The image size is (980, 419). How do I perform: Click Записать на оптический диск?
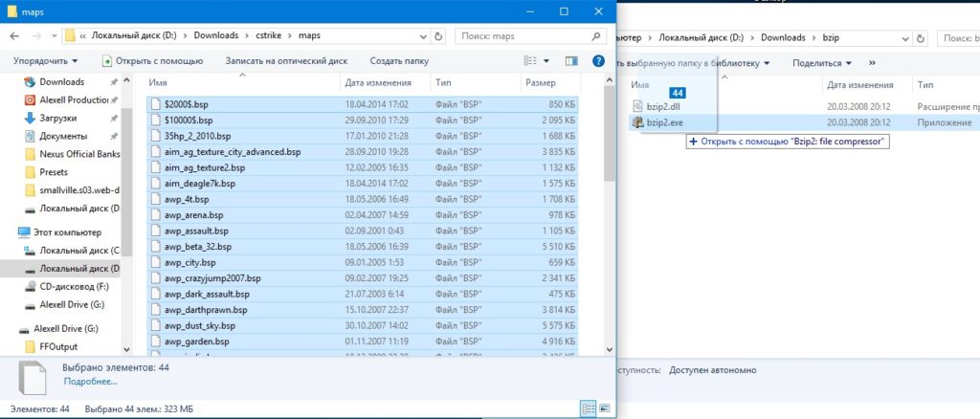tap(286, 60)
